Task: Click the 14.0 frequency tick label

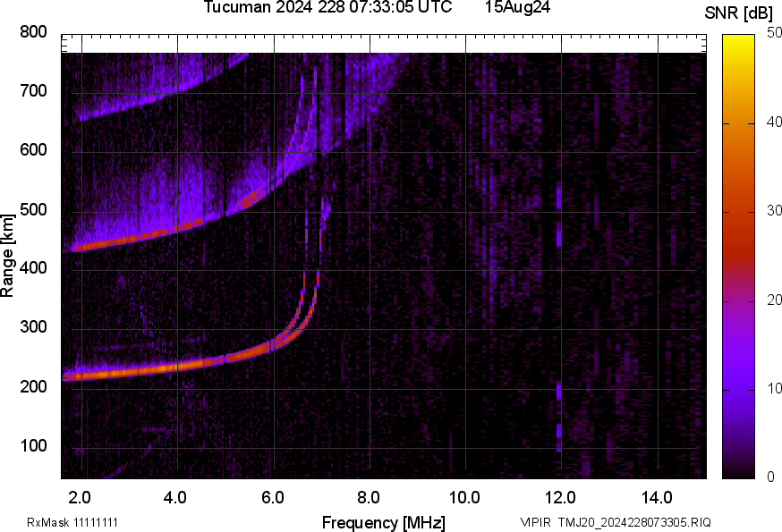Action: 658,496
